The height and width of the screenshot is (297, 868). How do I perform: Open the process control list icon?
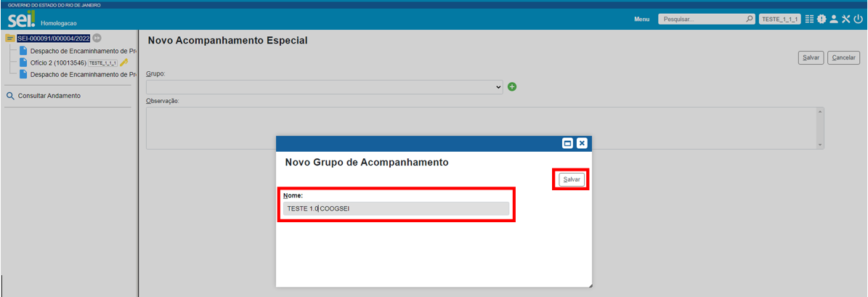(x=809, y=20)
